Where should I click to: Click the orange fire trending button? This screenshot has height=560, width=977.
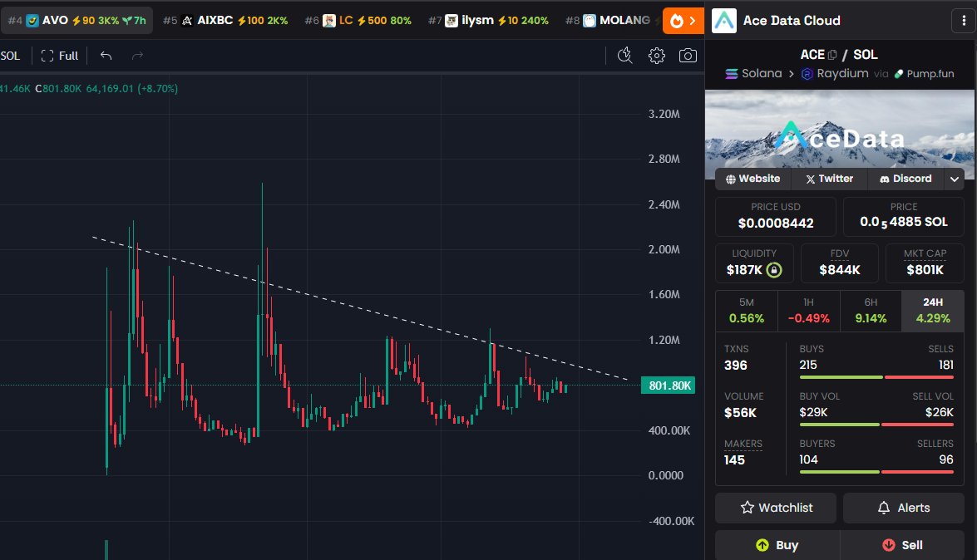[683, 21]
